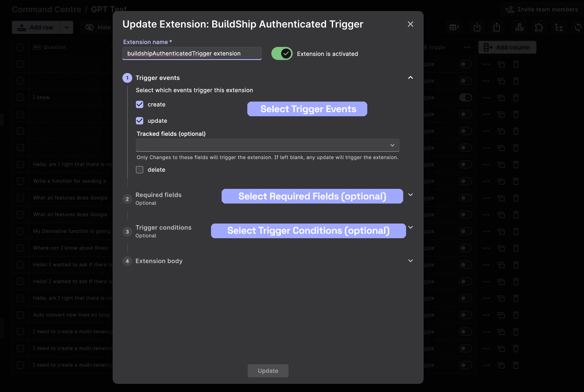Viewport: 584px width, 392px height.
Task: Uncheck the create trigger event checkbox
Action: 140,104
